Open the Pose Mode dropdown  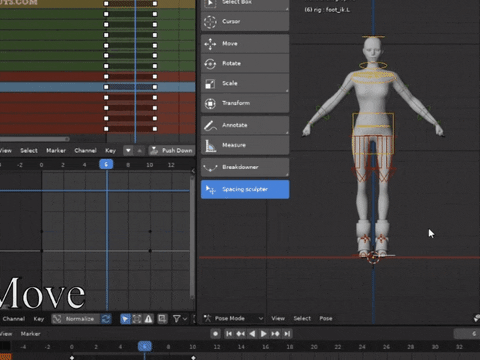(x=234, y=318)
